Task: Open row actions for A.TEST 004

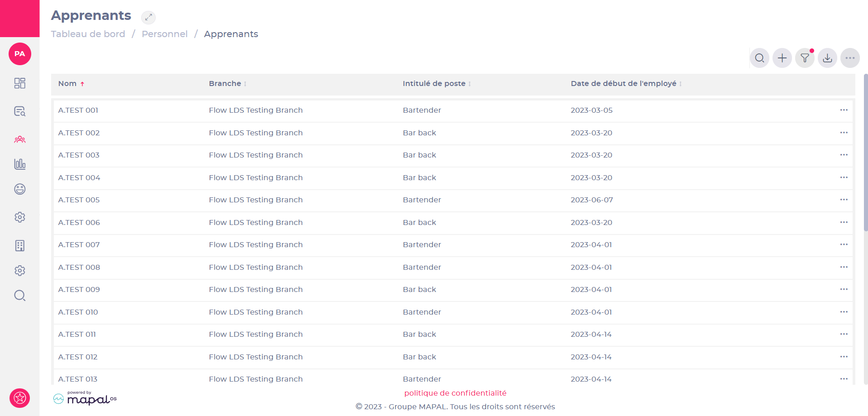Action: coord(844,177)
